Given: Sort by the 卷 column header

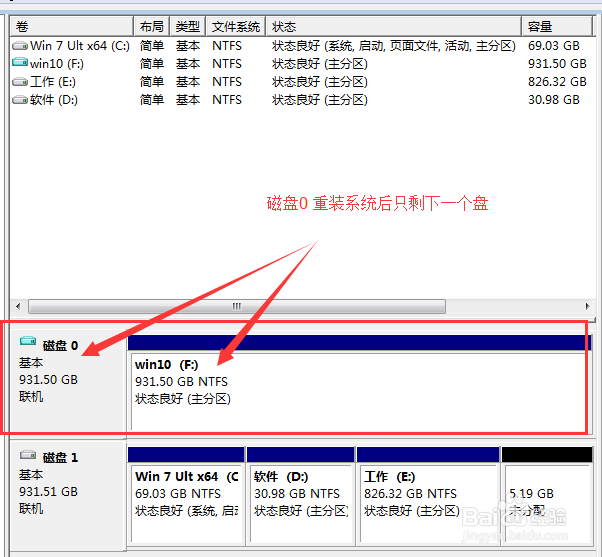Looking at the screenshot, I should tap(71, 26).
